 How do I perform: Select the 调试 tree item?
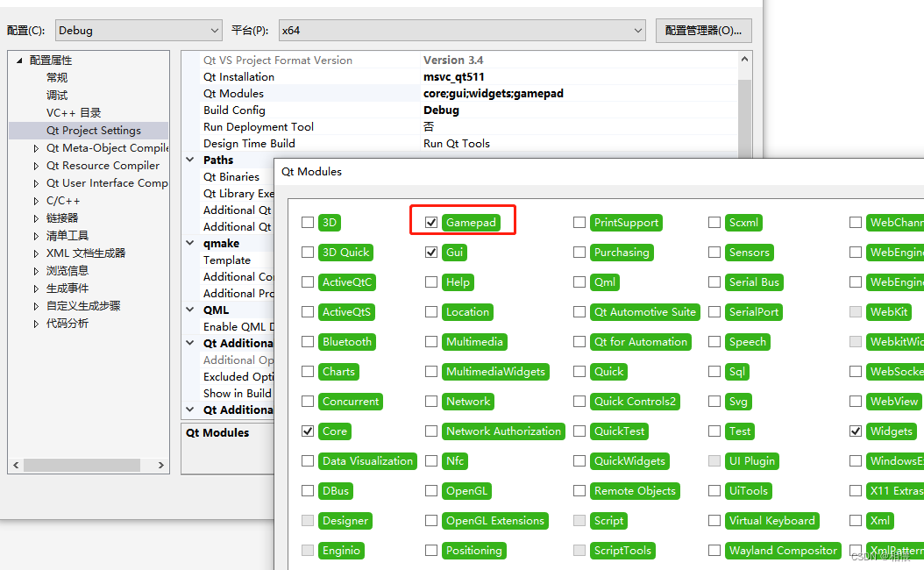57,95
